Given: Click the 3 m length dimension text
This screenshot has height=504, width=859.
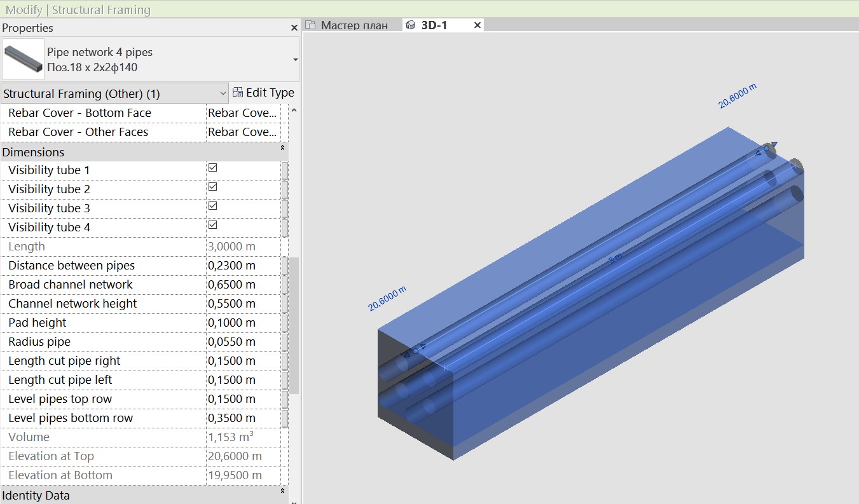Looking at the screenshot, I should (615, 259).
